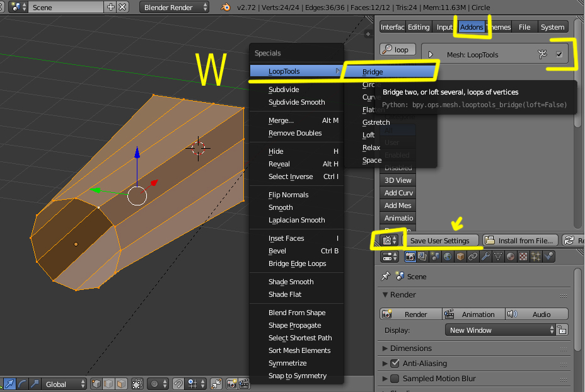This screenshot has height=392, width=585.
Task: Open the Mesh Data tab triangle icon
Action: pyautogui.click(x=498, y=257)
